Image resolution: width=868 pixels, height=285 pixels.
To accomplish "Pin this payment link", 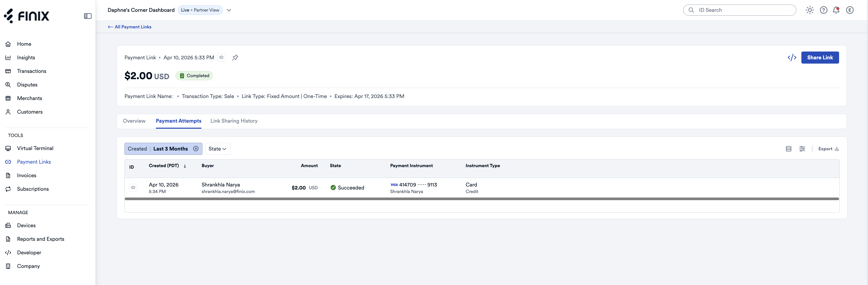I will click(235, 58).
